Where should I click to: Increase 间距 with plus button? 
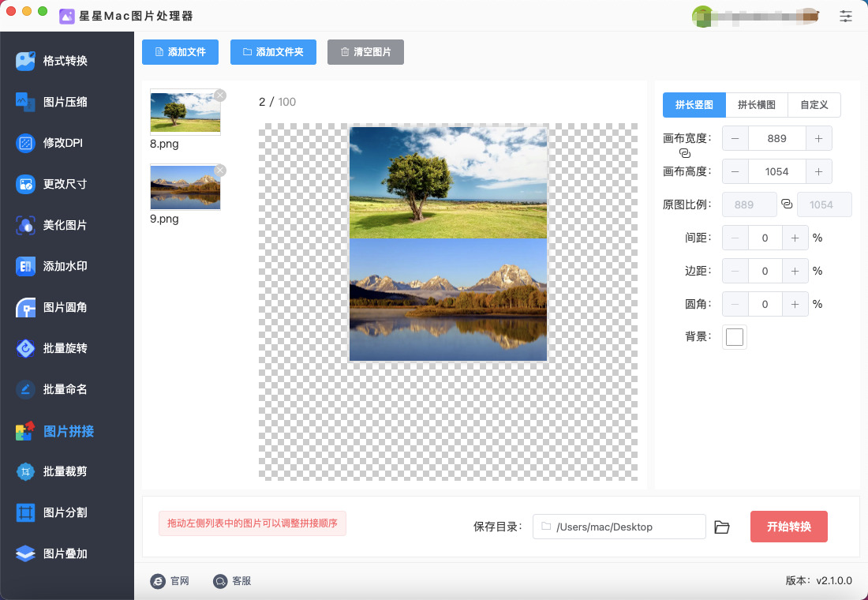click(795, 238)
